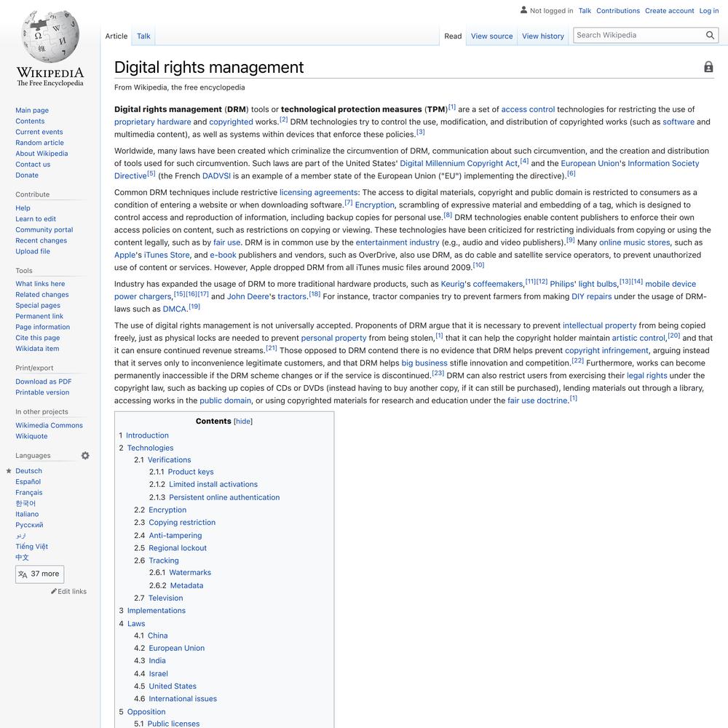
Task: Go to Random article
Action: pos(39,143)
